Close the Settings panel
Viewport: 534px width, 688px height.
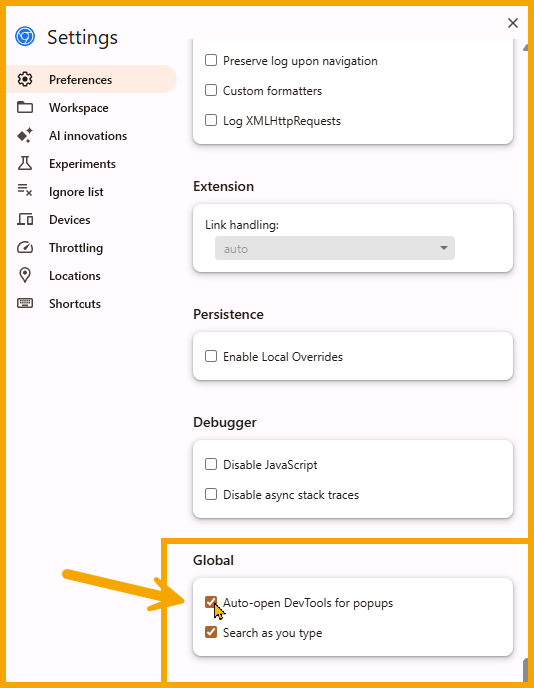(x=513, y=23)
